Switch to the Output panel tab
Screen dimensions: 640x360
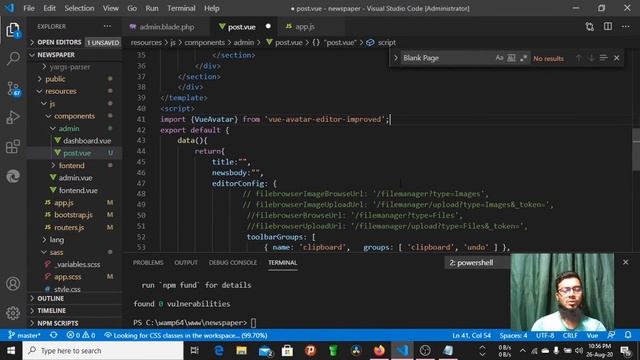click(186, 262)
